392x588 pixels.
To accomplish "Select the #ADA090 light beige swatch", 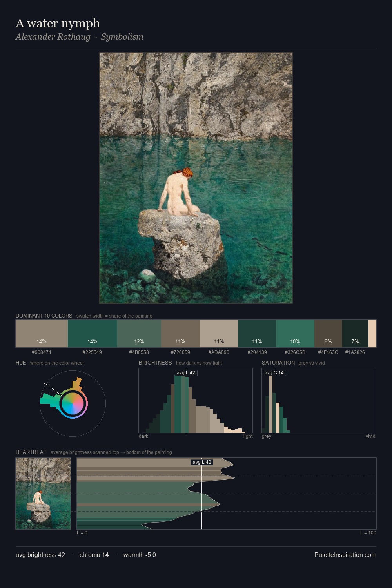I will (x=219, y=334).
